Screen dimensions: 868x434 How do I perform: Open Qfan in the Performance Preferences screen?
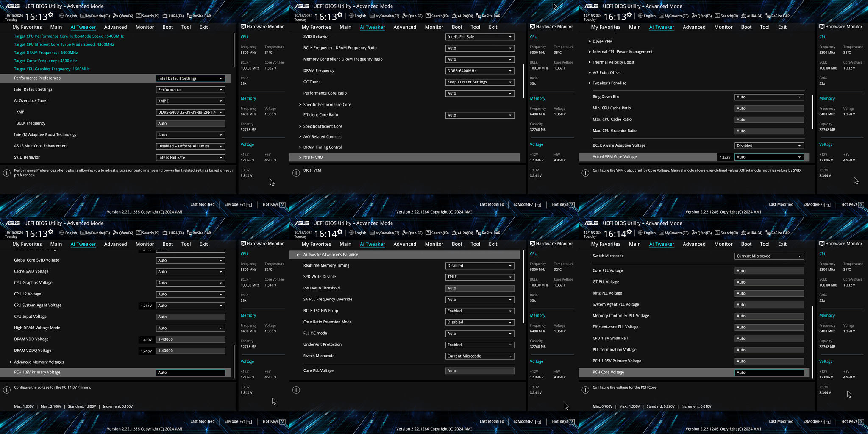pyautogui.click(x=123, y=16)
